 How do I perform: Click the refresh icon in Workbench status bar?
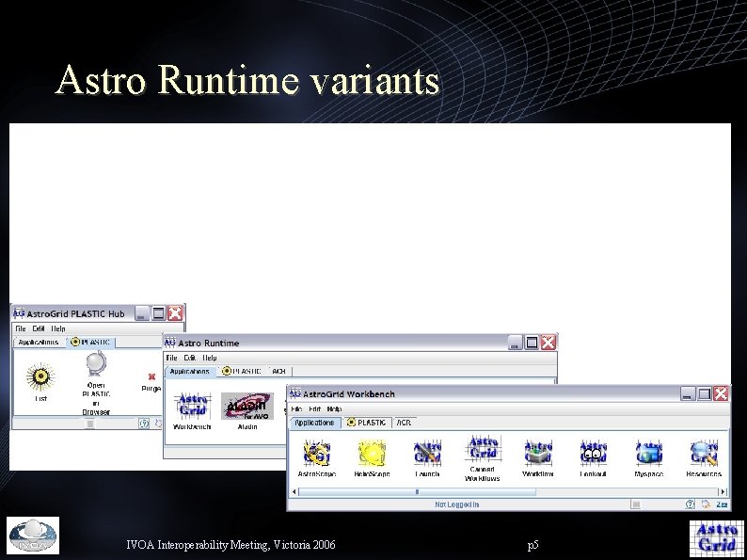(x=706, y=504)
